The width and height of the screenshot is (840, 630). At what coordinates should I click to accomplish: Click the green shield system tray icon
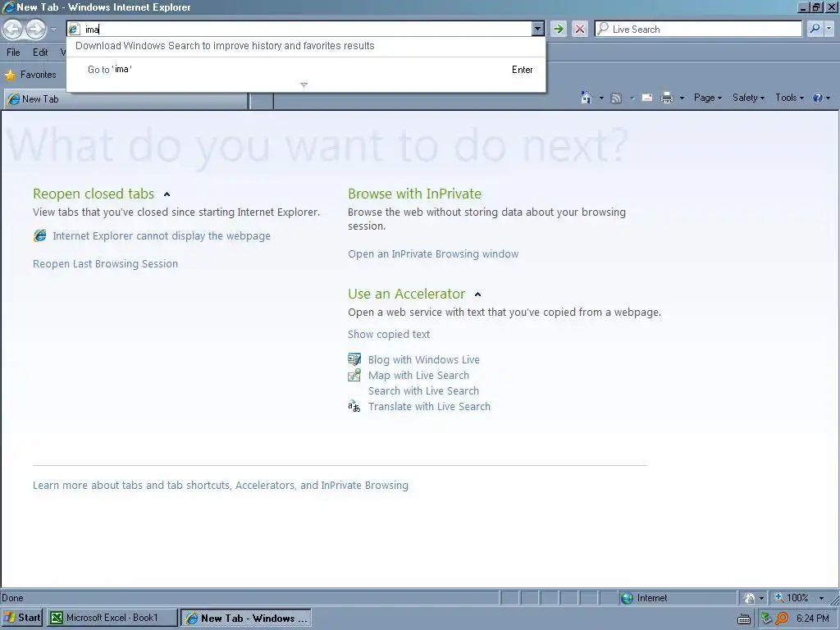[x=766, y=619]
